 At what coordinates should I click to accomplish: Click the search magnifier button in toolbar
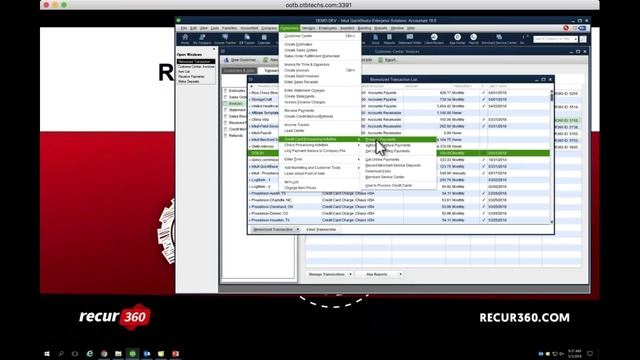pyautogui.click(x=583, y=39)
